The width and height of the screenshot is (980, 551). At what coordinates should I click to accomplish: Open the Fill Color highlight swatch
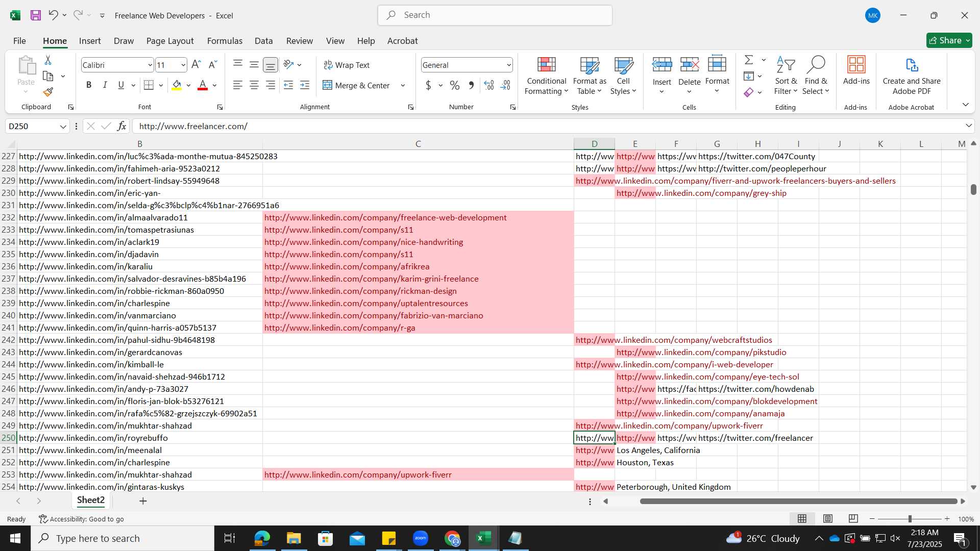pyautogui.click(x=177, y=85)
